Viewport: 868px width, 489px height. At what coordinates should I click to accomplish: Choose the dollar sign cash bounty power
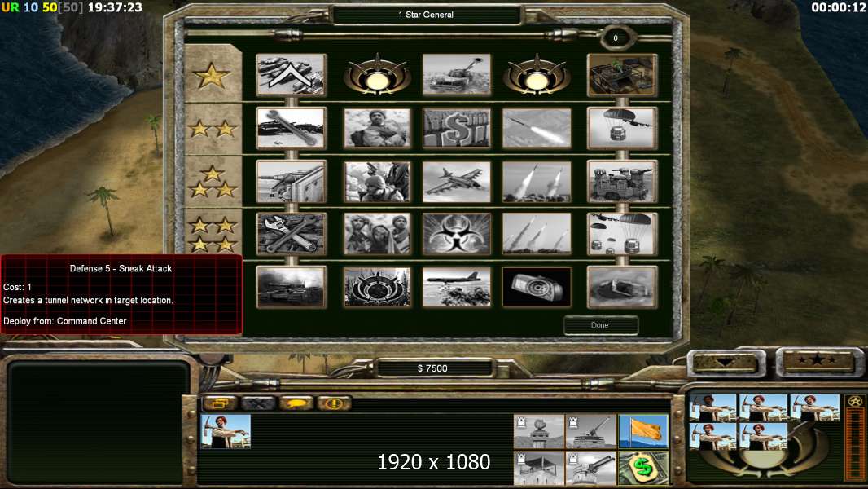pyautogui.click(x=456, y=129)
